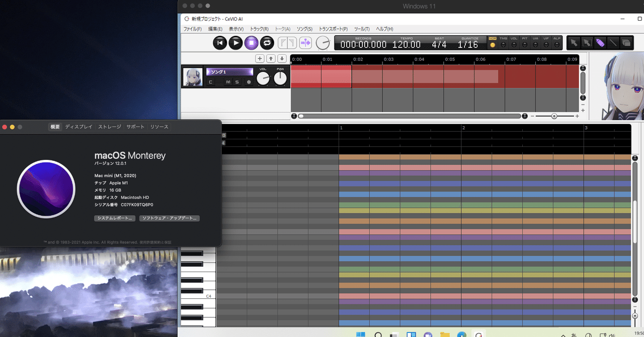Open システムレポート from About This Mac
Viewport: 644px width, 337px height.
pos(114,218)
